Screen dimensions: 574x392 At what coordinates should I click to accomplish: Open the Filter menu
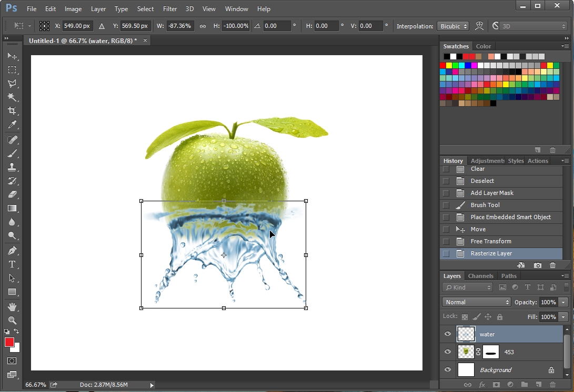(x=170, y=9)
